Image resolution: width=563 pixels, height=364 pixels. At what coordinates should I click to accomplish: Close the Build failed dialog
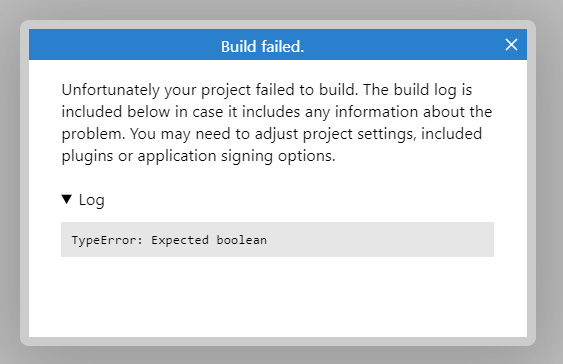[511, 45]
